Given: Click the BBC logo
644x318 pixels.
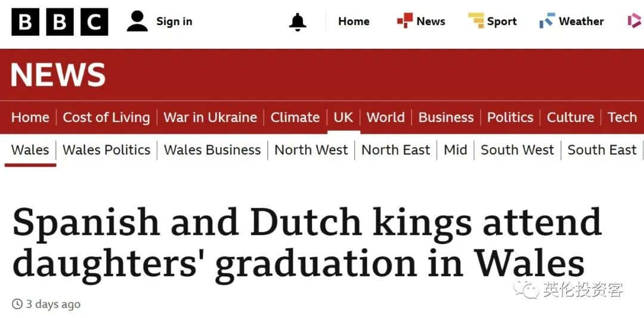Looking at the screenshot, I should tap(60, 22).
